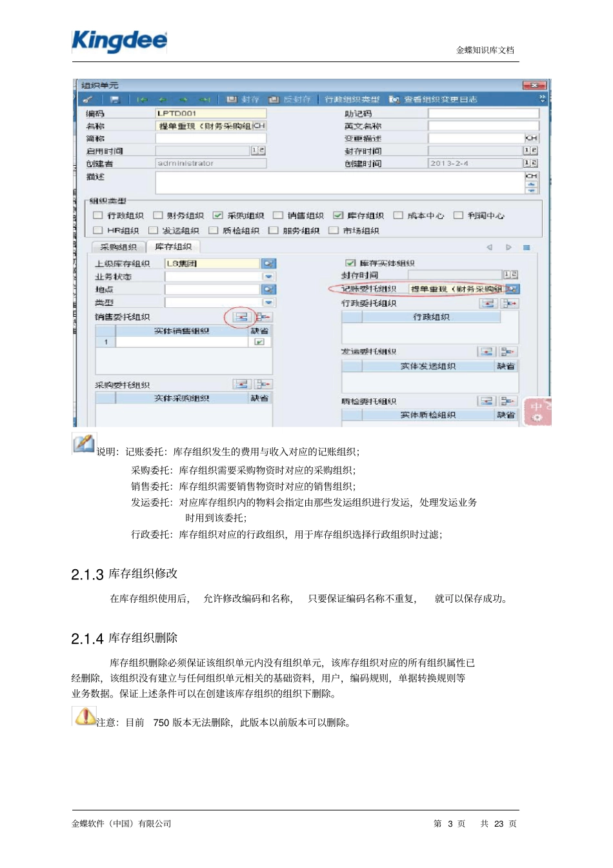The image size is (613, 868).
Task: Add row under 采购委托组织
Action: tap(242, 385)
